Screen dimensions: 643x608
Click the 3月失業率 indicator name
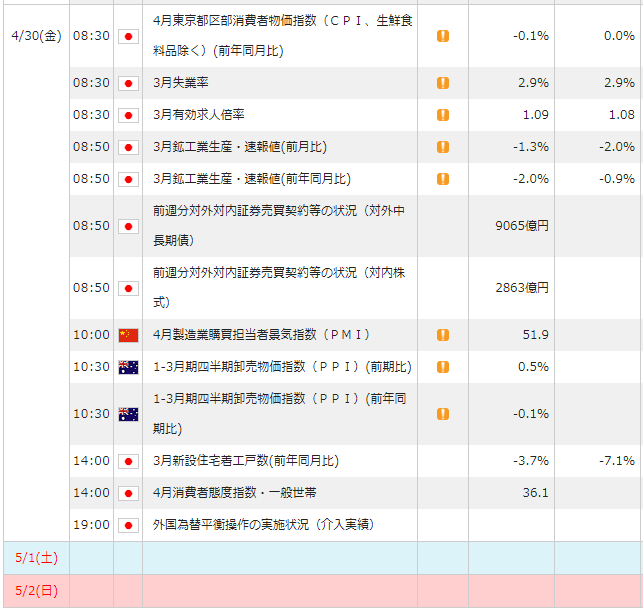point(181,83)
